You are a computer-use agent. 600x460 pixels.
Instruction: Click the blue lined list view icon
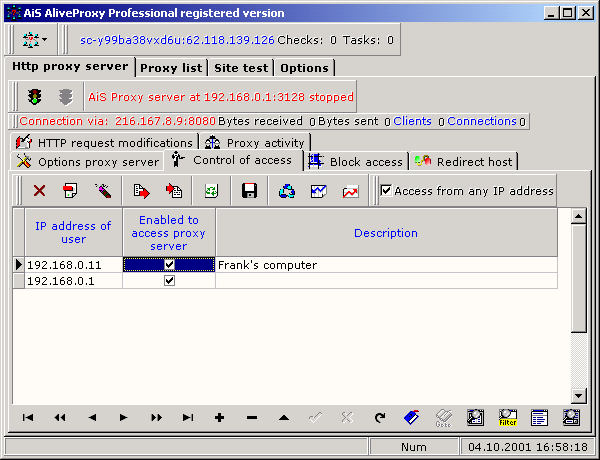point(539,418)
